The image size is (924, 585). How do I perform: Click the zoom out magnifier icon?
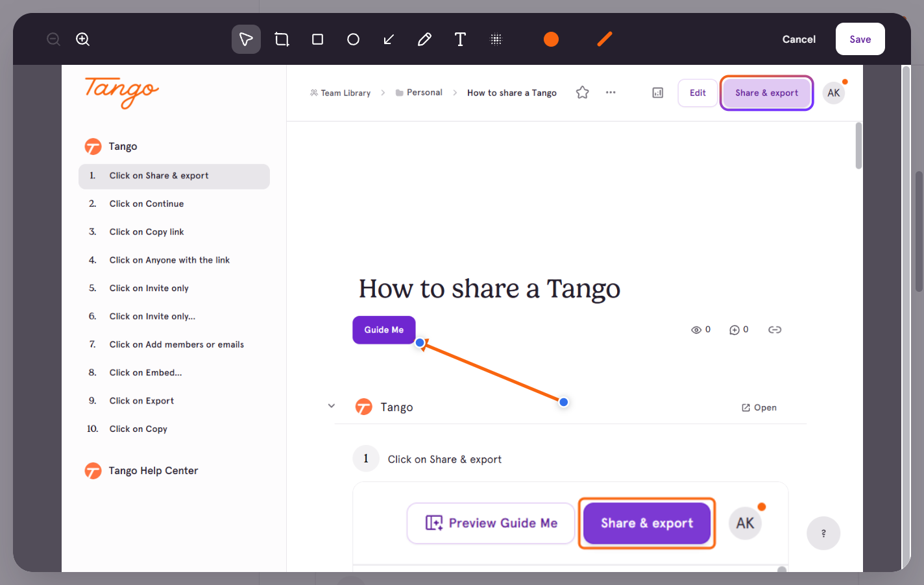pos(53,39)
